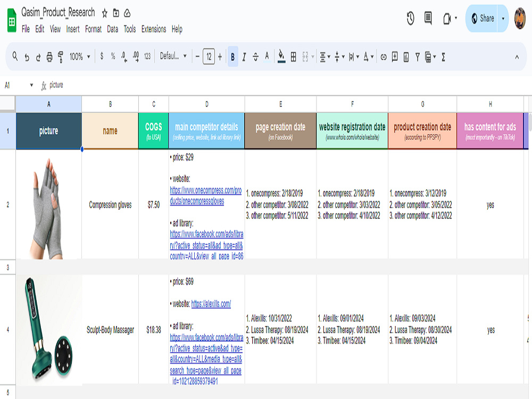Open the Extensions menu
532x399 pixels.
[x=154, y=29]
